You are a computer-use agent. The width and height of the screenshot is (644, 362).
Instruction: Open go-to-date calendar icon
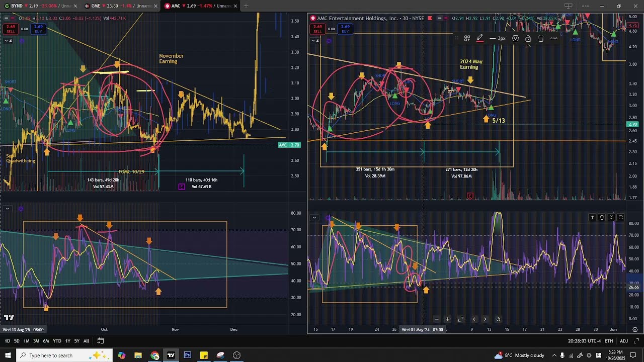[101, 341]
